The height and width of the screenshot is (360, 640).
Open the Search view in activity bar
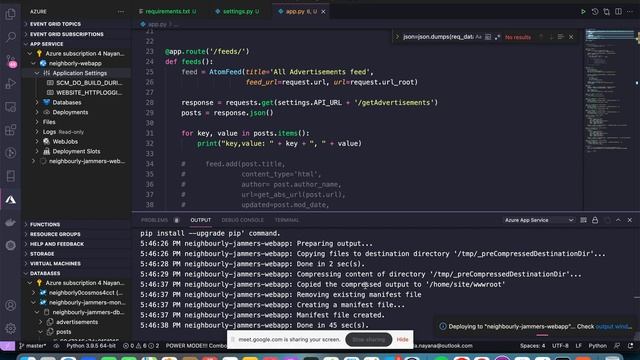pos(11,37)
